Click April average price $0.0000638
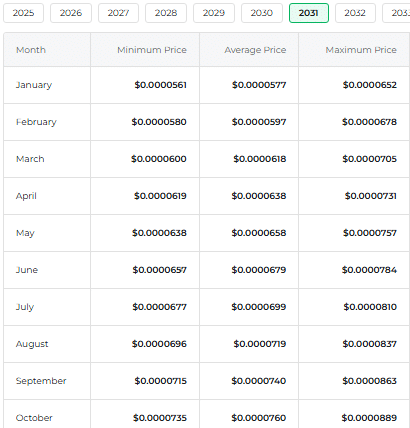The height and width of the screenshot is (428, 410). click(259, 196)
